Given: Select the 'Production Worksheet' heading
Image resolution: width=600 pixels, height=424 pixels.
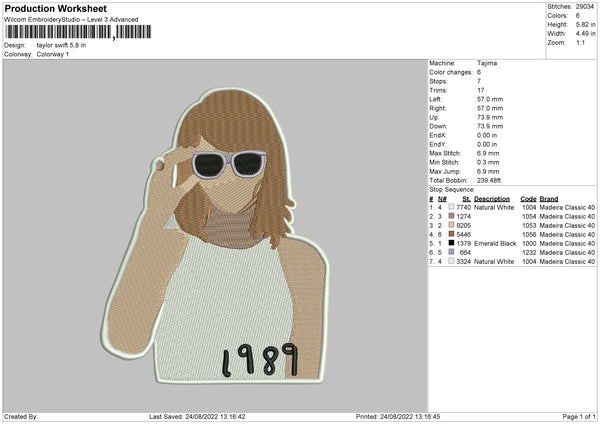Looking at the screenshot, I should 55,8.
